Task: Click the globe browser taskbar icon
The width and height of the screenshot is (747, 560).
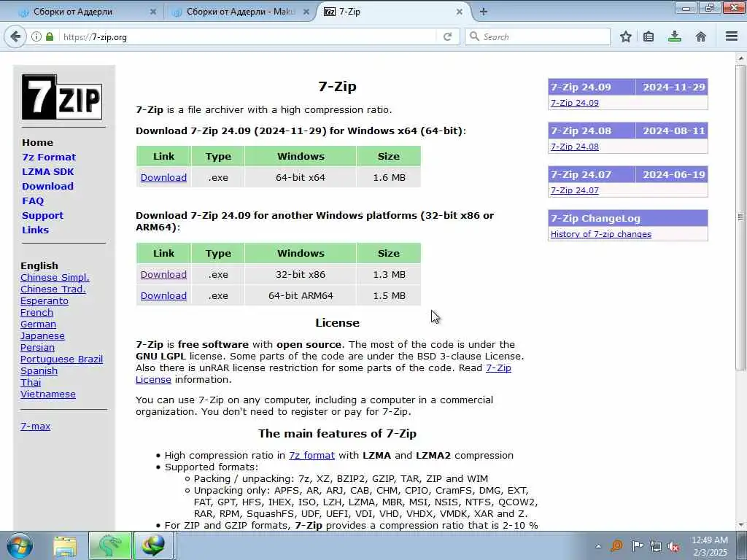Action: (153, 546)
